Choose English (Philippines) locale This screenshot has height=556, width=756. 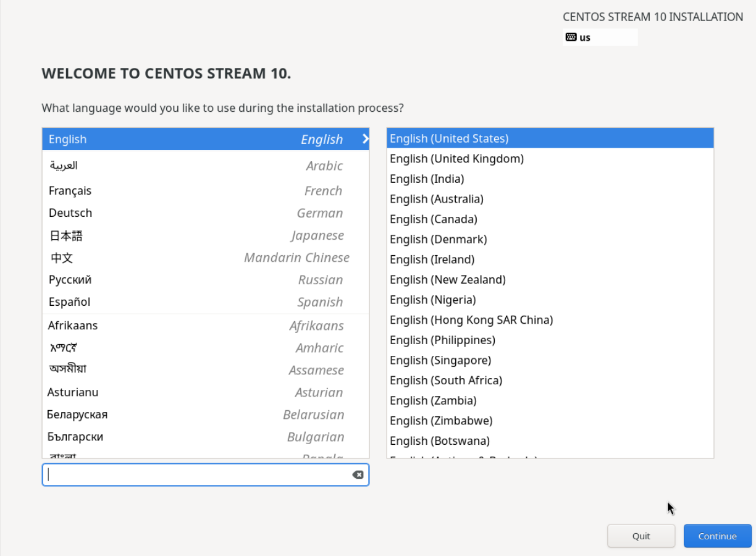(550, 340)
